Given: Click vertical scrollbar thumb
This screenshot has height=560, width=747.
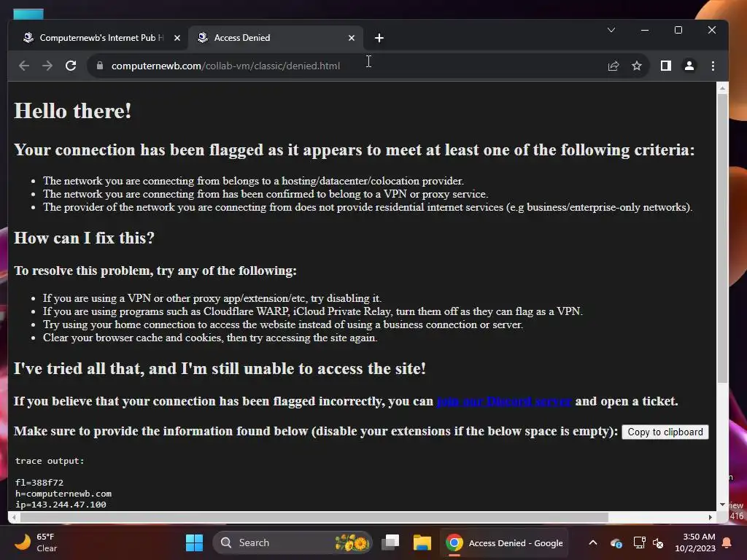Looking at the screenshot, I should (722, 238).
